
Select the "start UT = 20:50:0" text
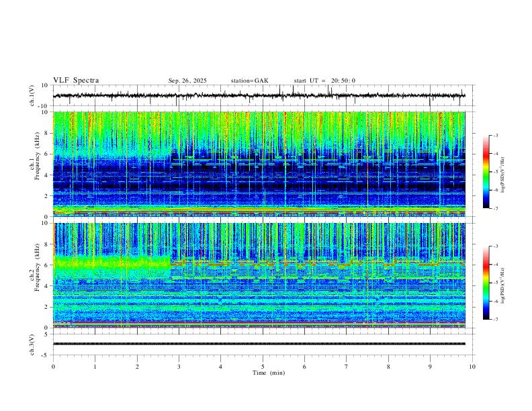[324, 81]
